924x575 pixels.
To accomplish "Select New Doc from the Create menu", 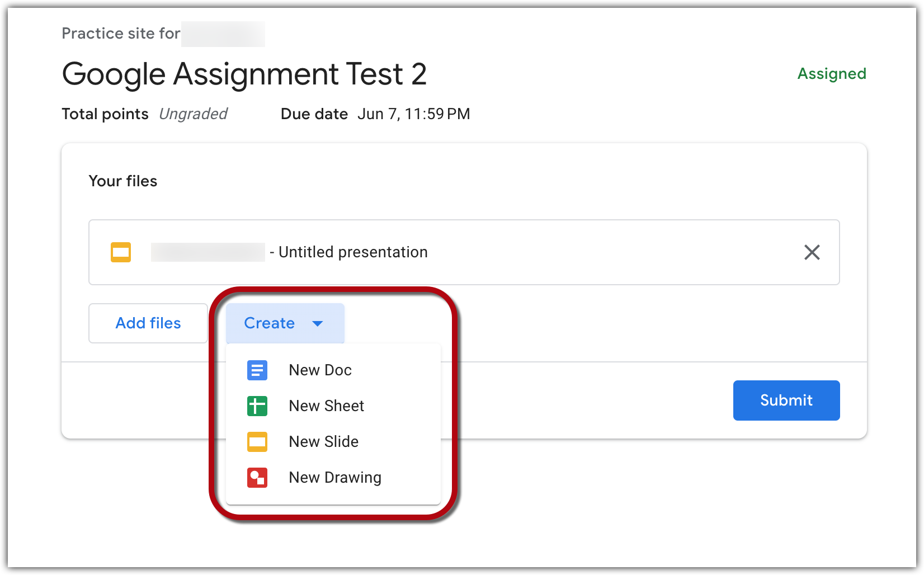I will point(320,370).
